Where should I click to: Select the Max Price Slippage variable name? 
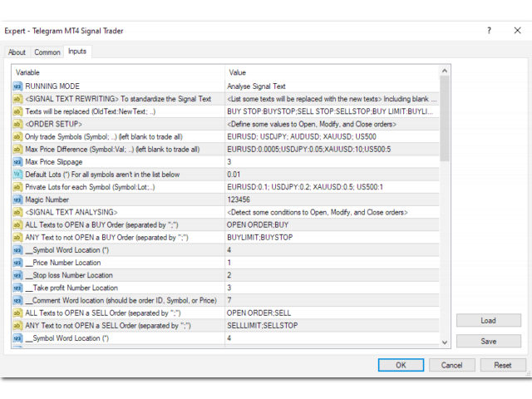coord(53,162)
